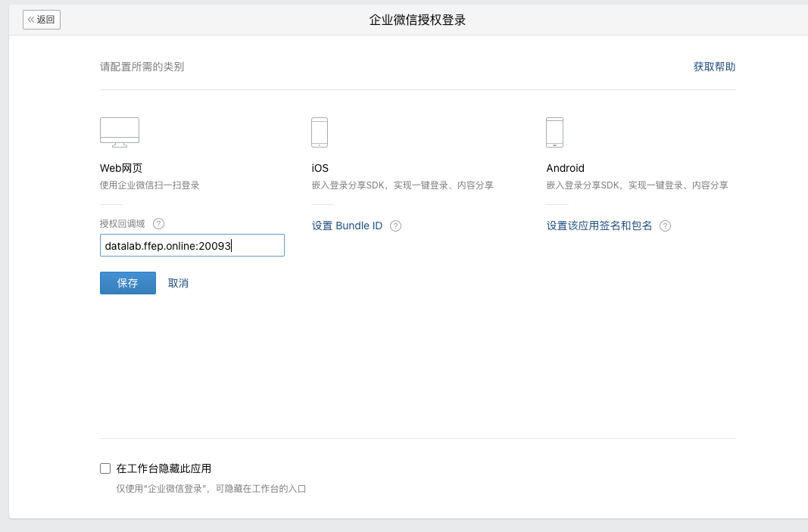Click the iOS SDK description text

tap(402, 185)
